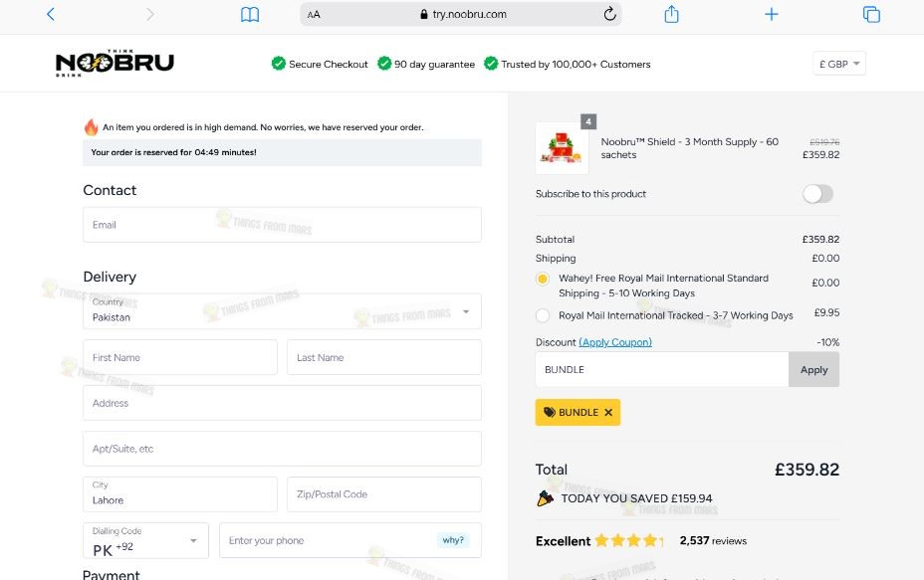Expand the Country Pakistan dropdown
The width and height of the screenshot is (924, 580).
click(x=282, y=311)
